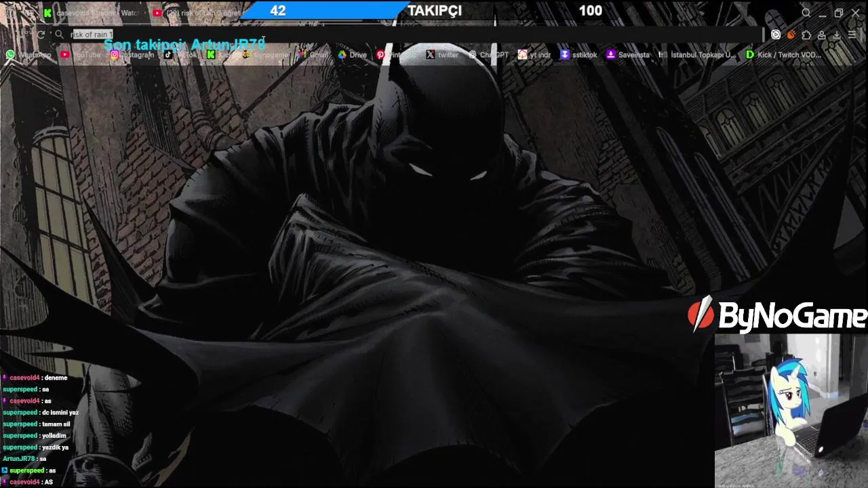
Task: Click chat message 'casevold4 : deneme'
Action: (x=35, y=378)
